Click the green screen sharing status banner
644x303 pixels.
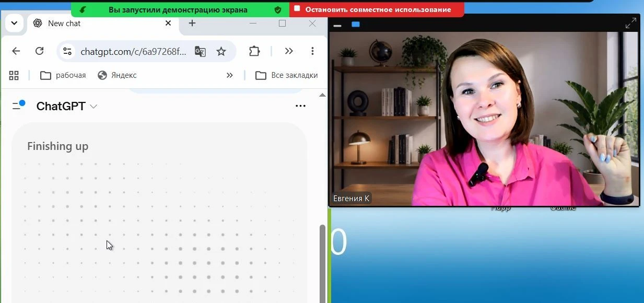tap(180, 9)
